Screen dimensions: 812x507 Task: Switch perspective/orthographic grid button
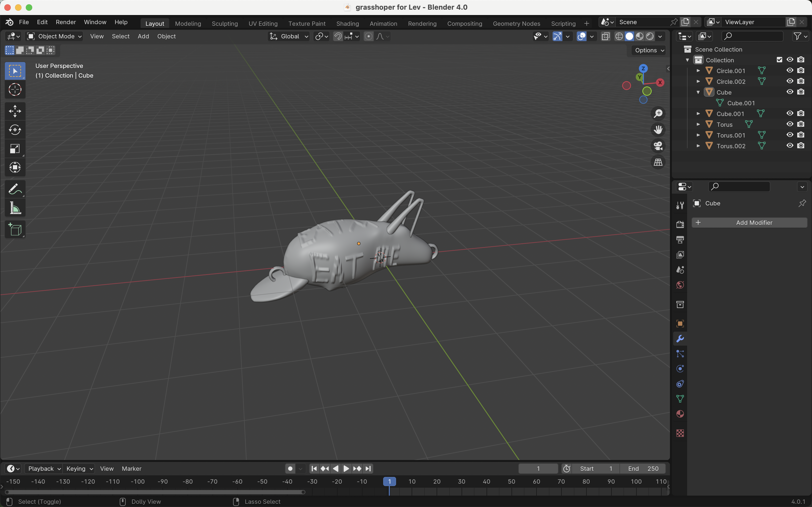click(658, 162)
